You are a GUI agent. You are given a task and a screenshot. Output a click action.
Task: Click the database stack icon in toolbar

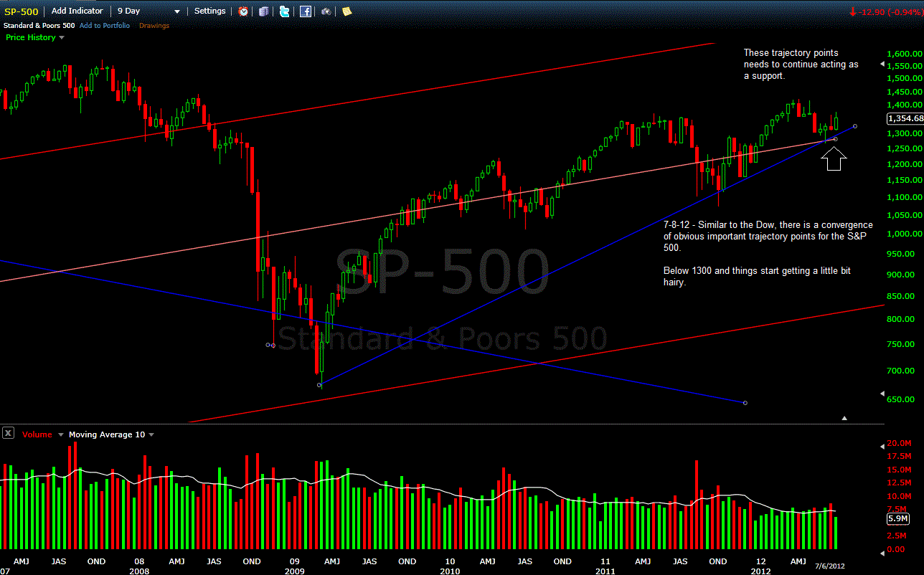[264, 11]
